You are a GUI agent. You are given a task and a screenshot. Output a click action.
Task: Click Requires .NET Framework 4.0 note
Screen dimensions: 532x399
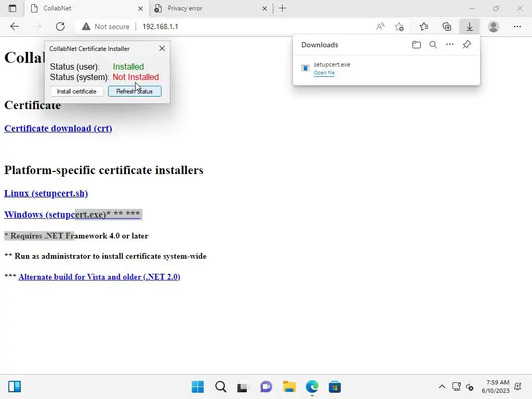pos(76,236)
